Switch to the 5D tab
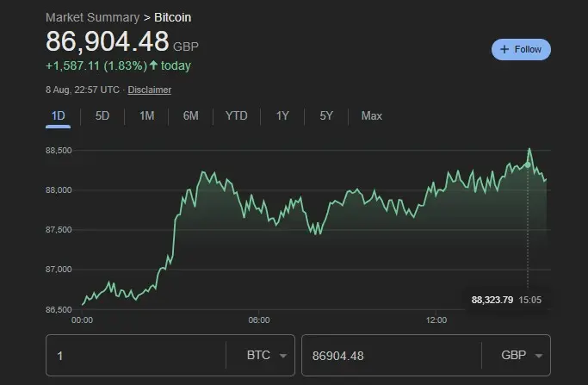 pos(102,115)
